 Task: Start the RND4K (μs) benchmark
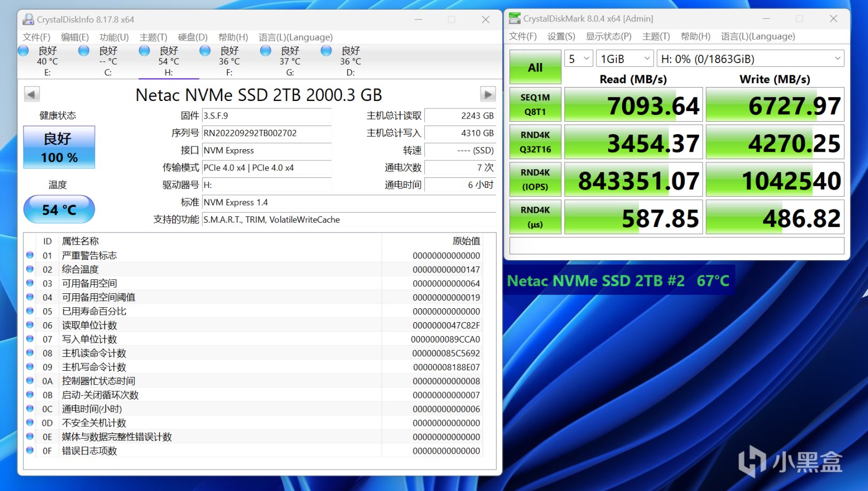tap(535, 217)
